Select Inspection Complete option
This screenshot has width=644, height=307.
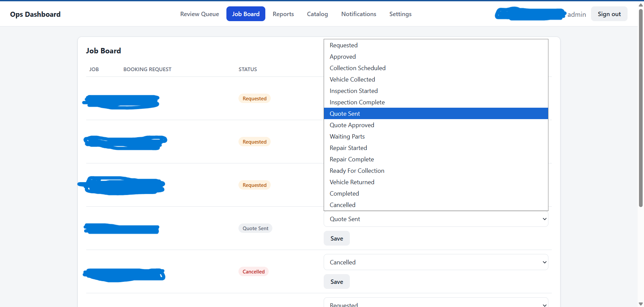point(436,102)
